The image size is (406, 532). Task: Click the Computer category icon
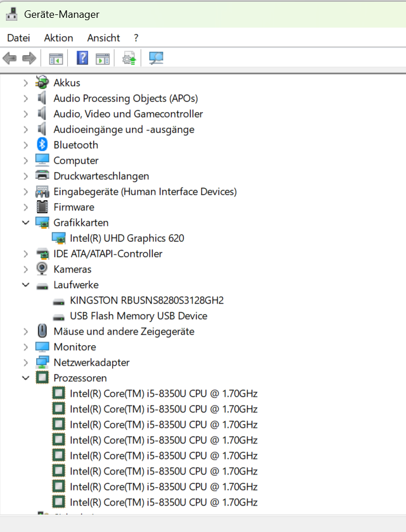pos(42,160)
